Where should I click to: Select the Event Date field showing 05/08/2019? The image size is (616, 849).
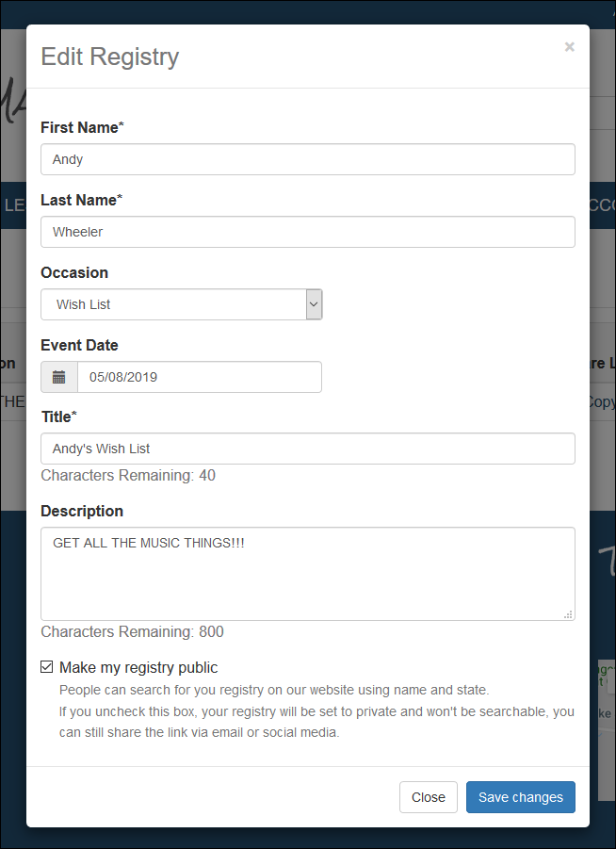200,377
